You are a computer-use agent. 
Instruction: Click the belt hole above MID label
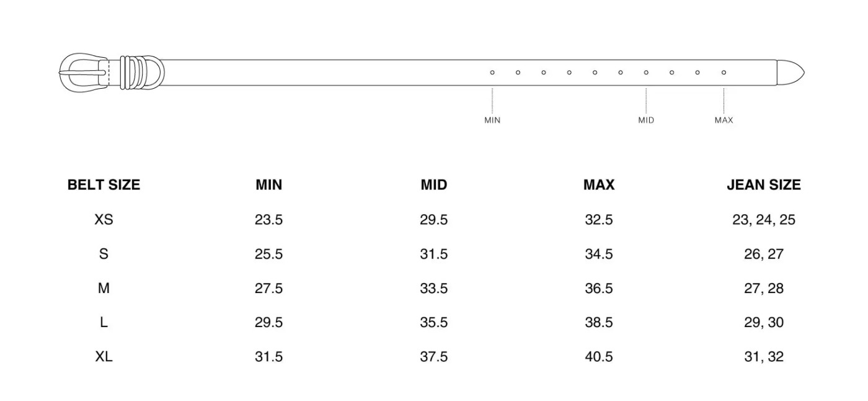646,73
